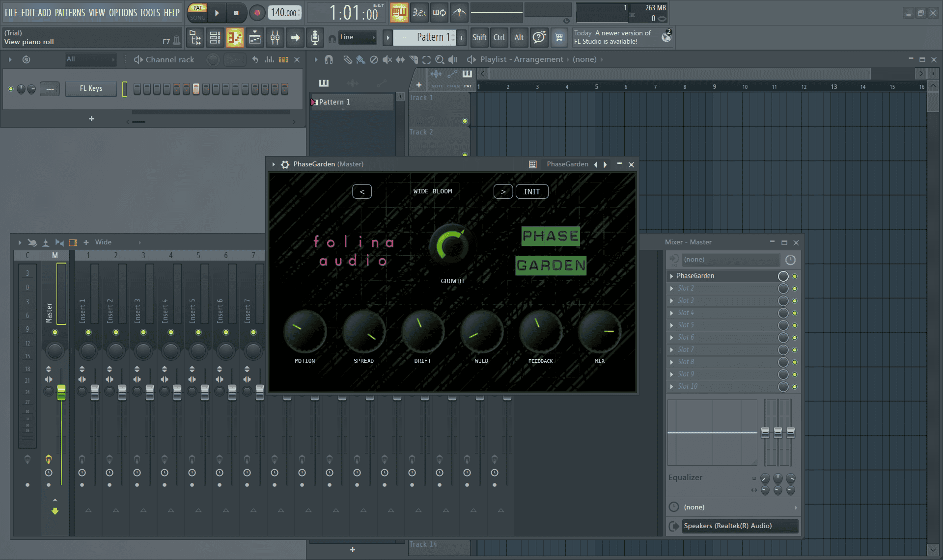Mute the FL Keys channel LED
943x560 pixels.
11,89
